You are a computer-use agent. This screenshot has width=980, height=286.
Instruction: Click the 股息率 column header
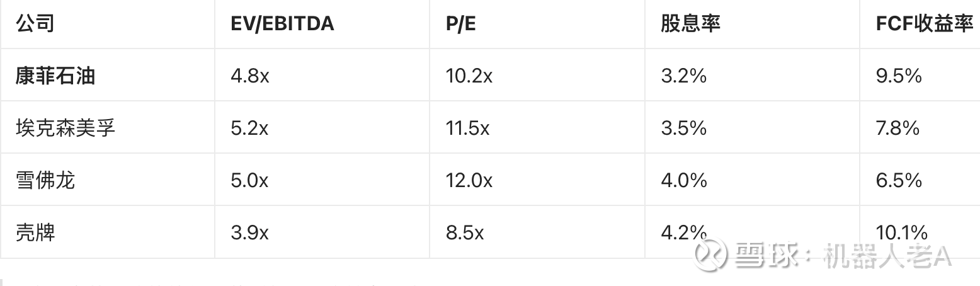click(690, 24)
